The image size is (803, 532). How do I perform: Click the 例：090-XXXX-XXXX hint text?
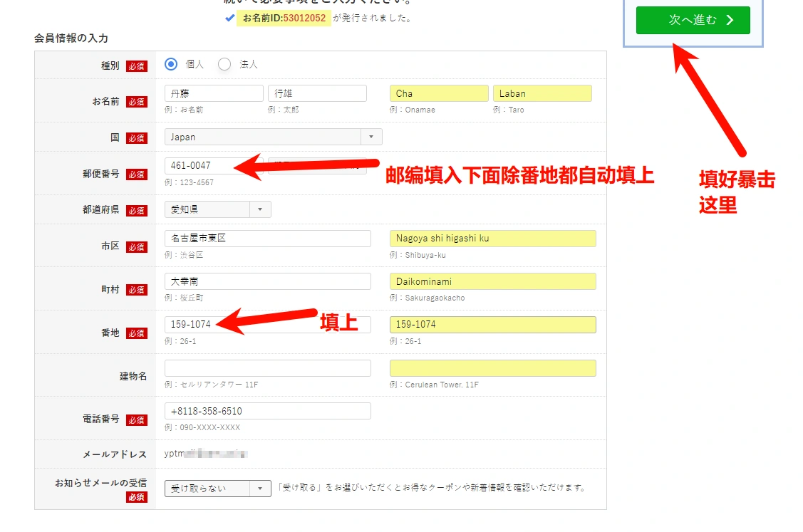pos(202,427)
